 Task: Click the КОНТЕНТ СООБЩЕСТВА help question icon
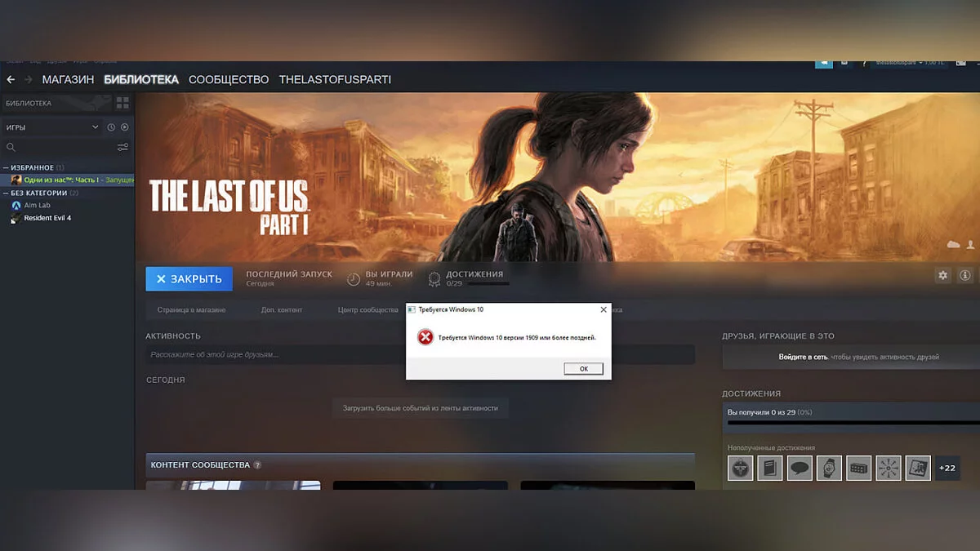(257, 465)
